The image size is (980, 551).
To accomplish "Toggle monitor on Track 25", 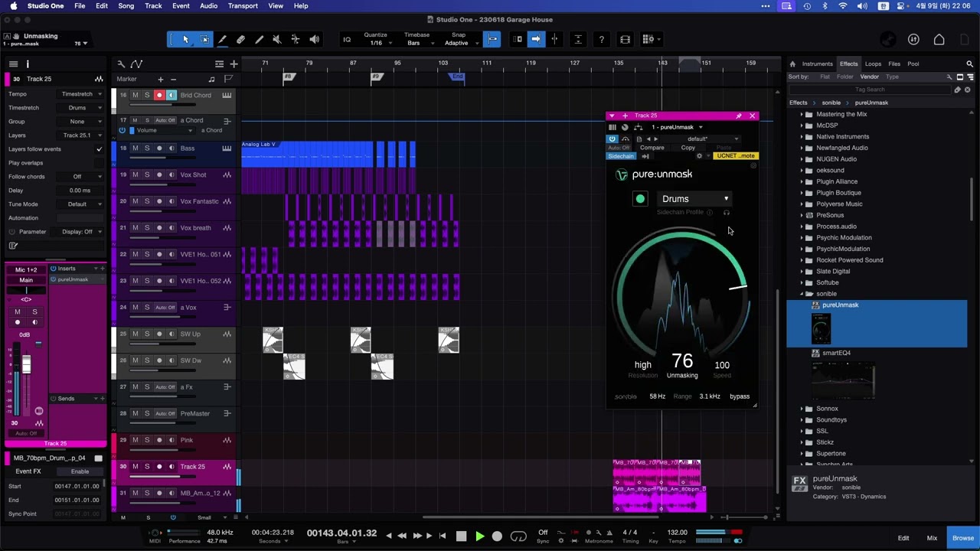I will 171,467.
